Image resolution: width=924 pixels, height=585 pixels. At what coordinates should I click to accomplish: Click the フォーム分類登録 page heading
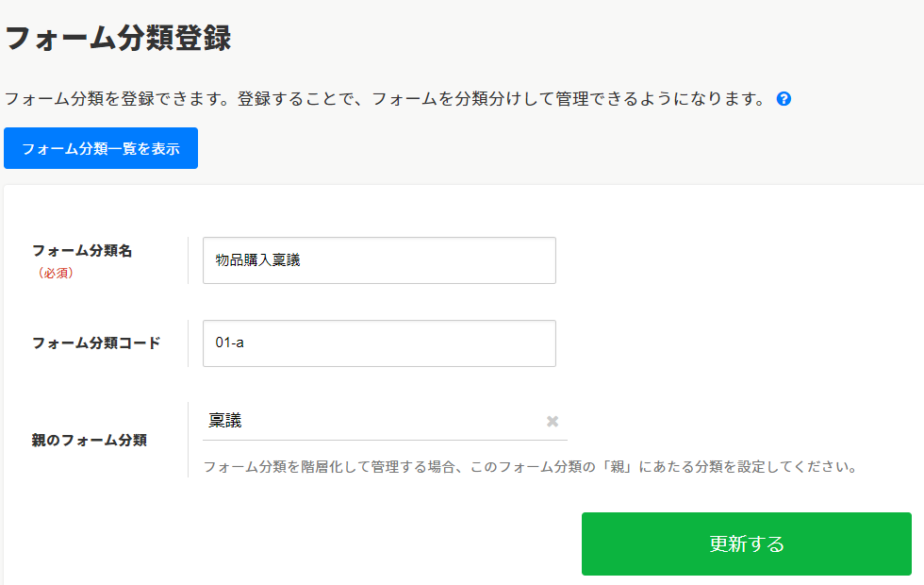click(118, 39)
